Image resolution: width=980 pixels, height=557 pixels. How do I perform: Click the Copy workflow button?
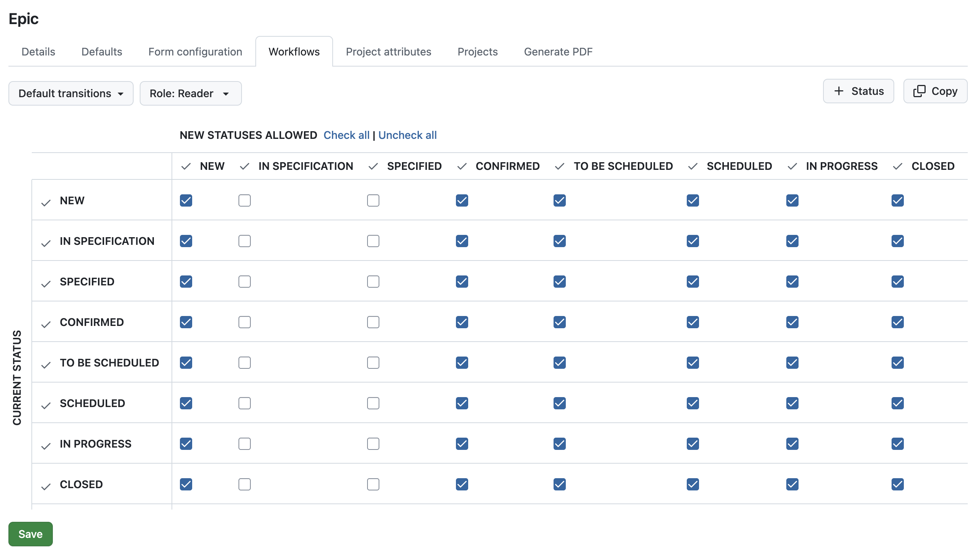pyautogui.click(x=936, y=91)
